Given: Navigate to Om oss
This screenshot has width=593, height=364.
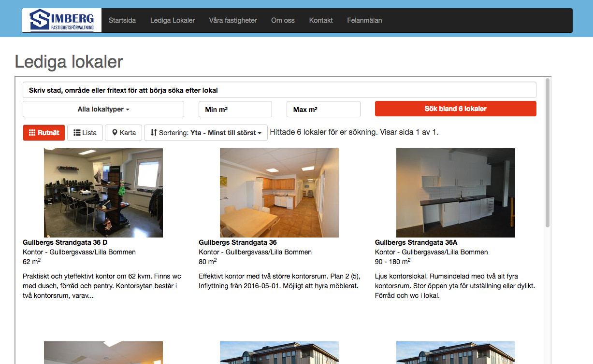Looking at the screenshot, I should tap(283, 20).
